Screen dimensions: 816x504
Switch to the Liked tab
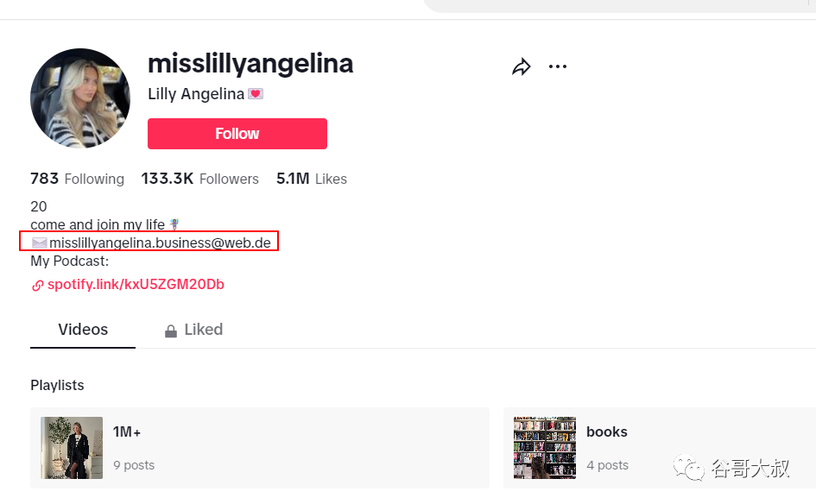[x=203, y=330]
